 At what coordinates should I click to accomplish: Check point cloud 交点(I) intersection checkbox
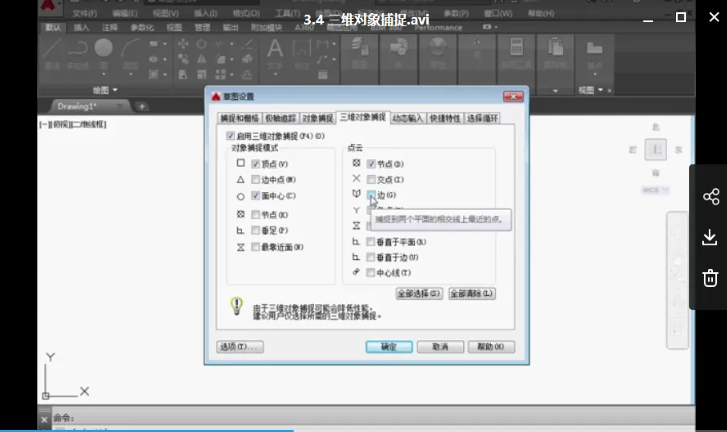[x=371, y=179]
